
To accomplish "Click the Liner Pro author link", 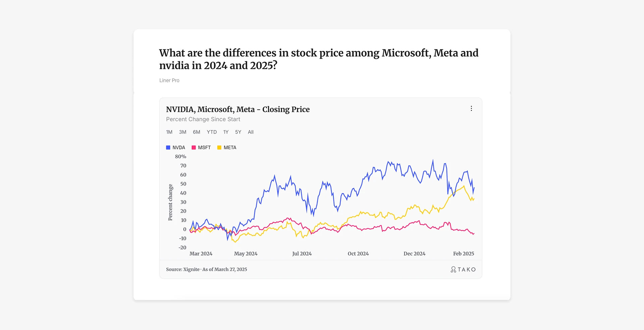I will tap(169, 80).
